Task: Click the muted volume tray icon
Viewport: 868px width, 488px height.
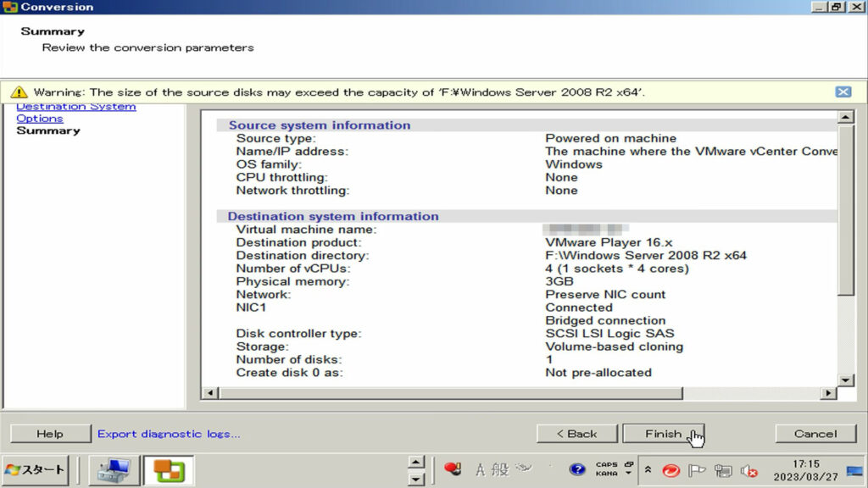Action: 749,471
